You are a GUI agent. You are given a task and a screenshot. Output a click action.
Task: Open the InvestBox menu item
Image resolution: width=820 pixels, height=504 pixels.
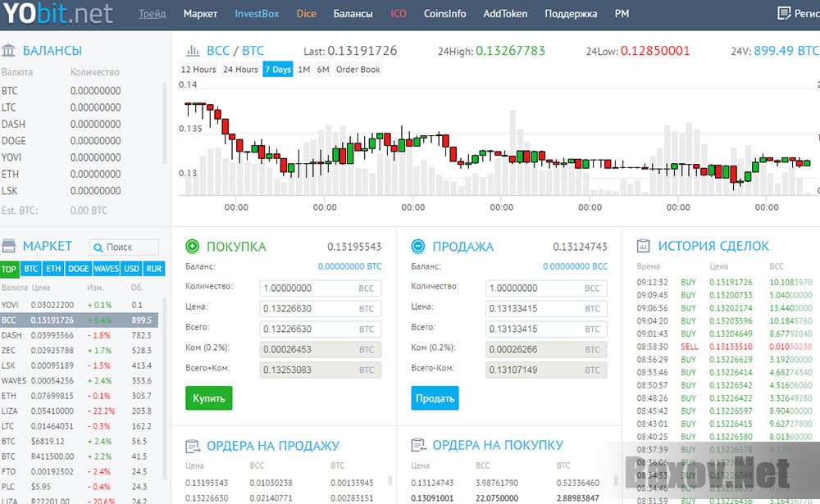click(x=257, y=14)
